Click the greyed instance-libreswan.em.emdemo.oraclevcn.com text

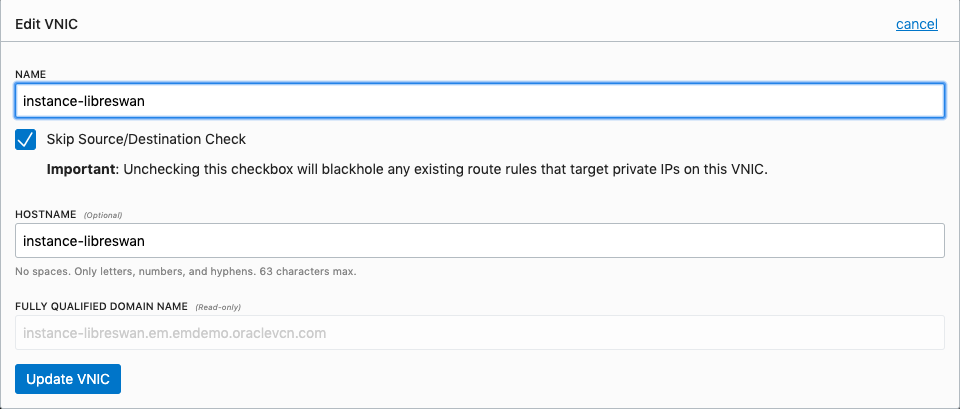(x=174, y=332)
